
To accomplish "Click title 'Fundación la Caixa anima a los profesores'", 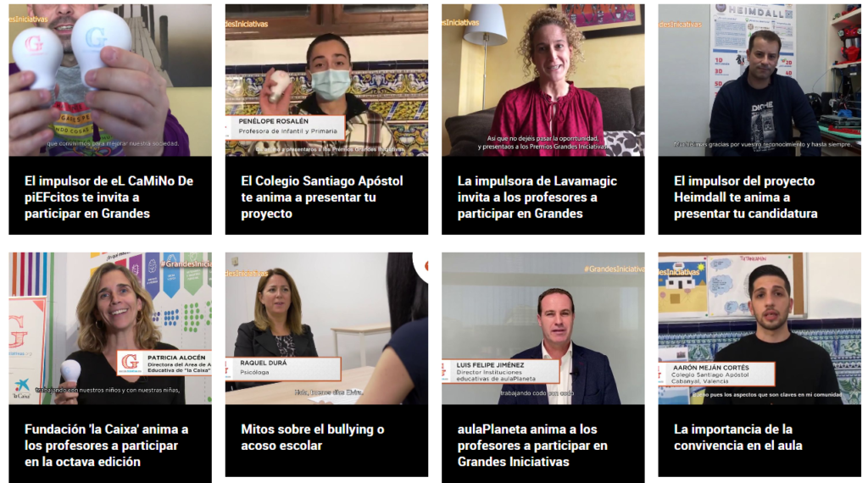I will coord(106,446).
